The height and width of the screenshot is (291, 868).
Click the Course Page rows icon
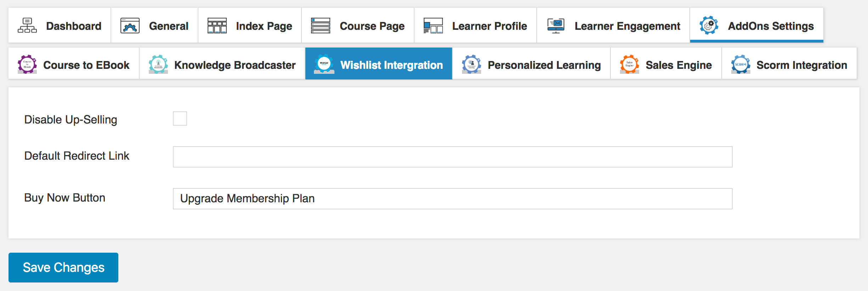tap(320, 26)
